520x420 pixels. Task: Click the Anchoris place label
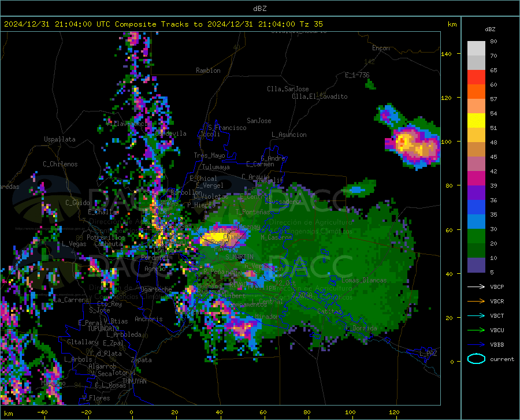coord(148,319)
